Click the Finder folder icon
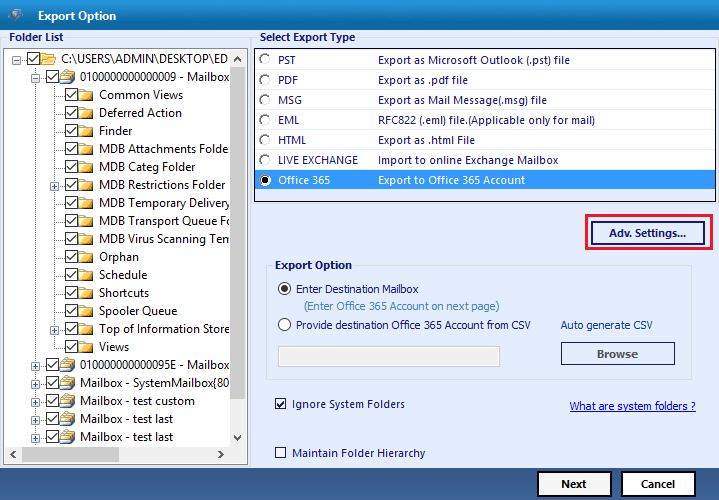The height and width of the screenshot is (500, 719). pos(86,131)
